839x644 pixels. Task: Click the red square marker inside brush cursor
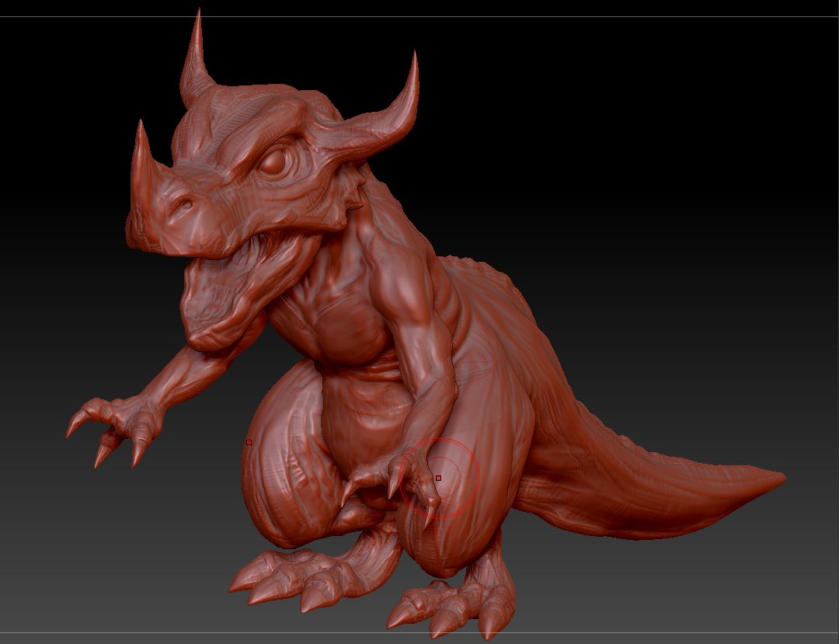click(439, 478)
